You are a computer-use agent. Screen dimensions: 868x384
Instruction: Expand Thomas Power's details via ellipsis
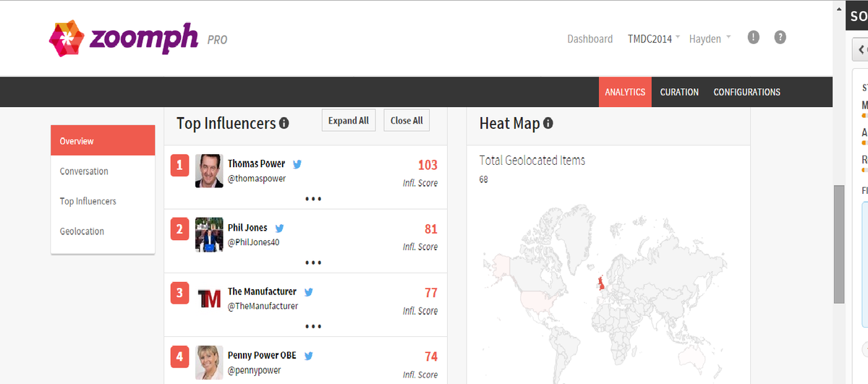tap(313, 199)
